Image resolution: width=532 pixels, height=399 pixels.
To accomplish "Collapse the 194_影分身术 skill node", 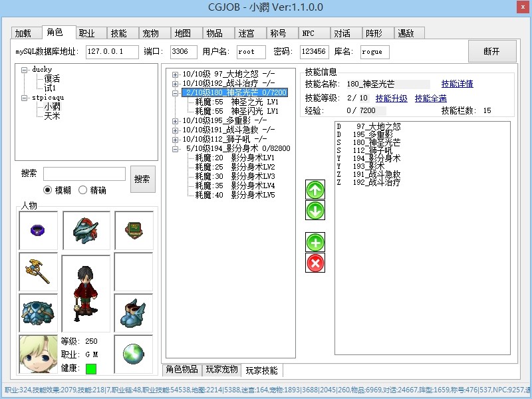I will click(x=175, y=149).
